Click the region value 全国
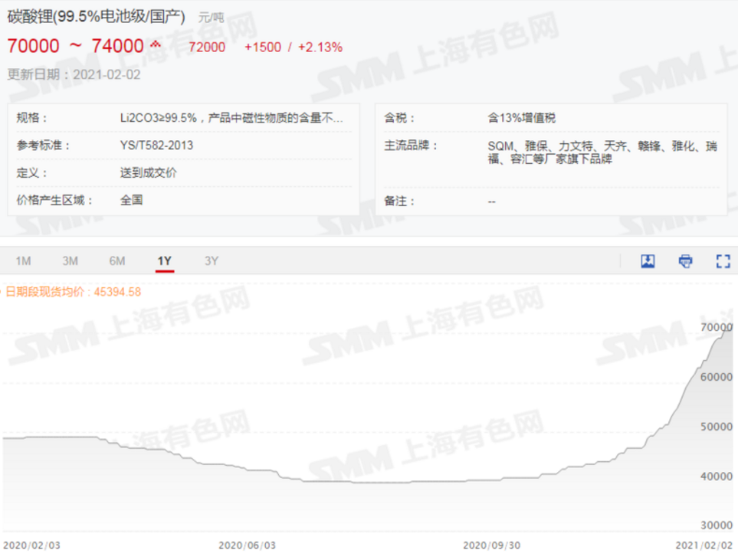 point(131,200)
